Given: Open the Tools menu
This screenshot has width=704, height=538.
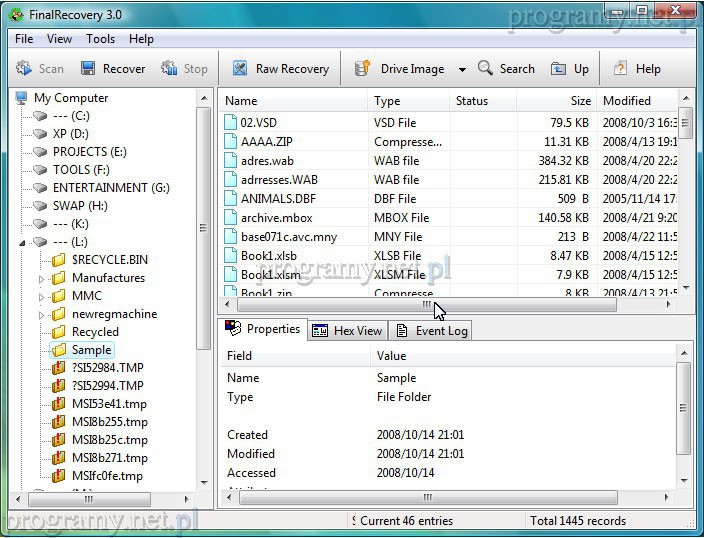Looking at the screenshot, I should pos(100,39).
